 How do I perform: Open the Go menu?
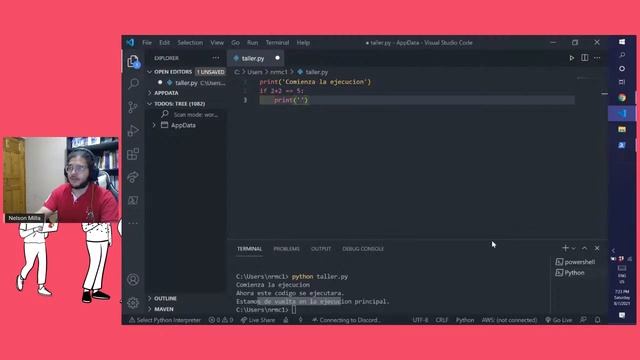coord(236,42)
